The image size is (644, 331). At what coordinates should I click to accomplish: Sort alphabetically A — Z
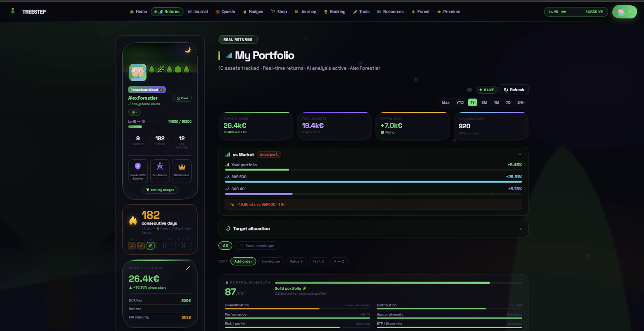coord(339,261)
